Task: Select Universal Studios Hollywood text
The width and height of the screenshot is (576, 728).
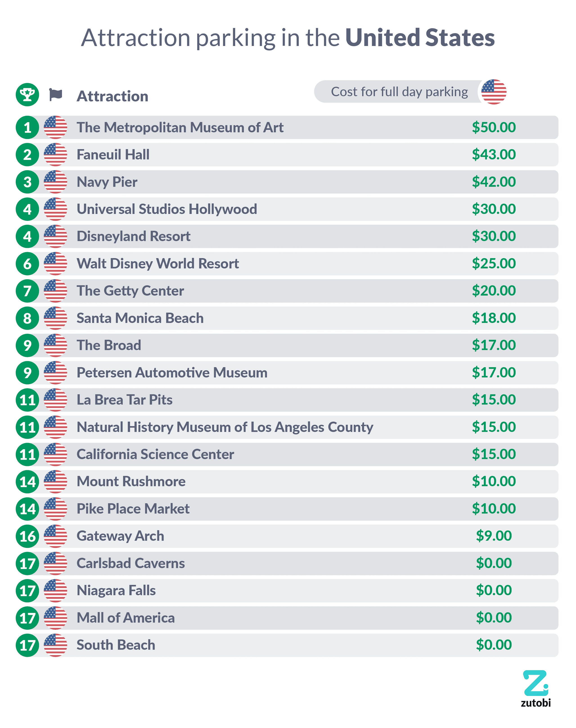Action: click(166, 209)
